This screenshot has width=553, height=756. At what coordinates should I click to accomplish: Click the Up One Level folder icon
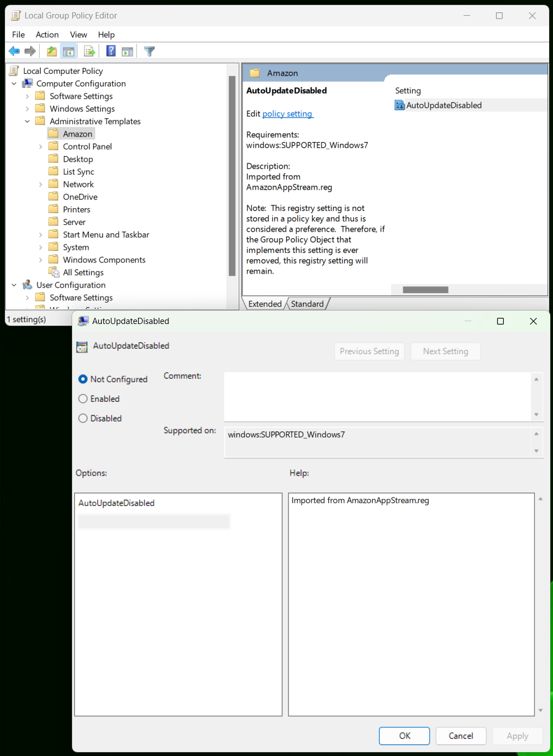[x=51, y=51]
